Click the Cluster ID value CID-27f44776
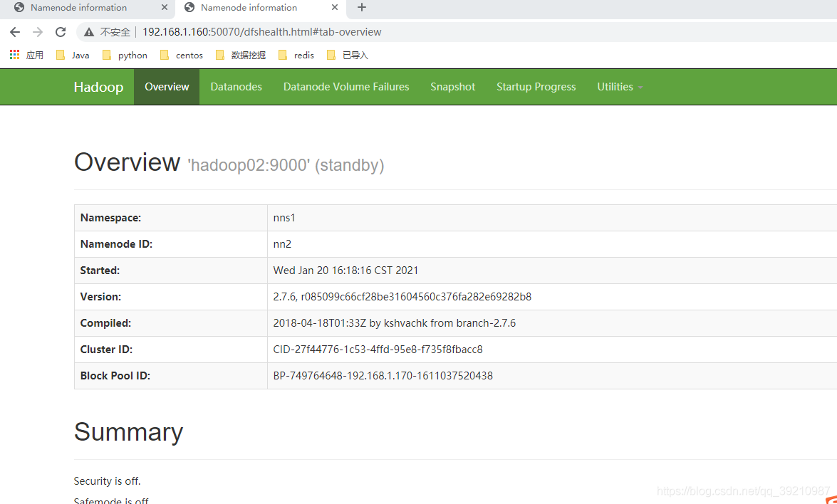The image size is (837, 504). pos(378,350)
